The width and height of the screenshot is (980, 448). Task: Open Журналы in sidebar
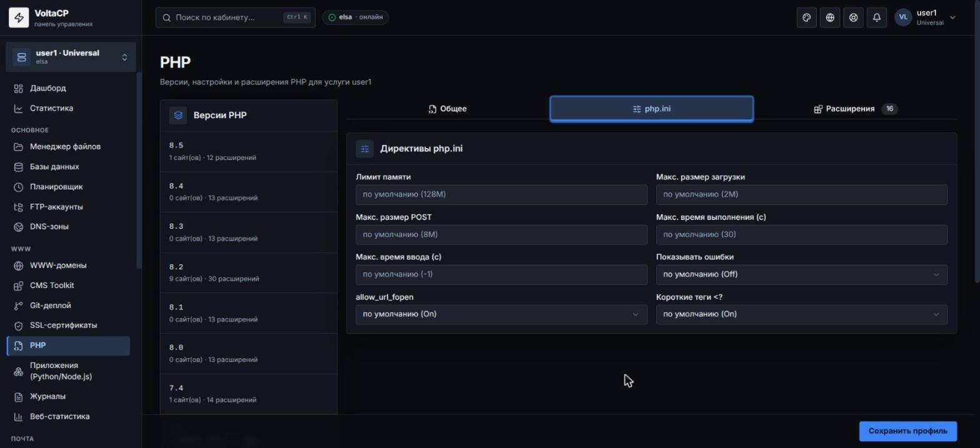coord(69,397)
